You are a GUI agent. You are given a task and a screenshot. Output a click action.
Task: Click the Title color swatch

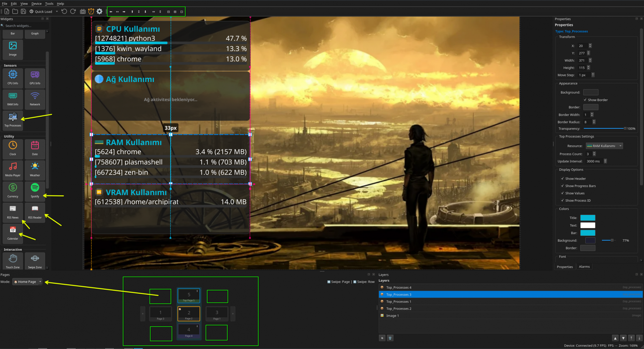(x=587, y=218)
